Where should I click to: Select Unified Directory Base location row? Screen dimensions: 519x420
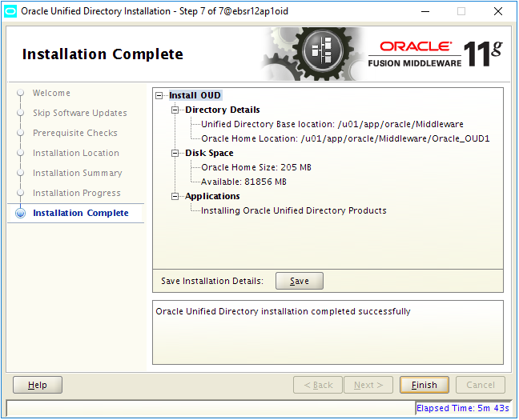[332, 124]
